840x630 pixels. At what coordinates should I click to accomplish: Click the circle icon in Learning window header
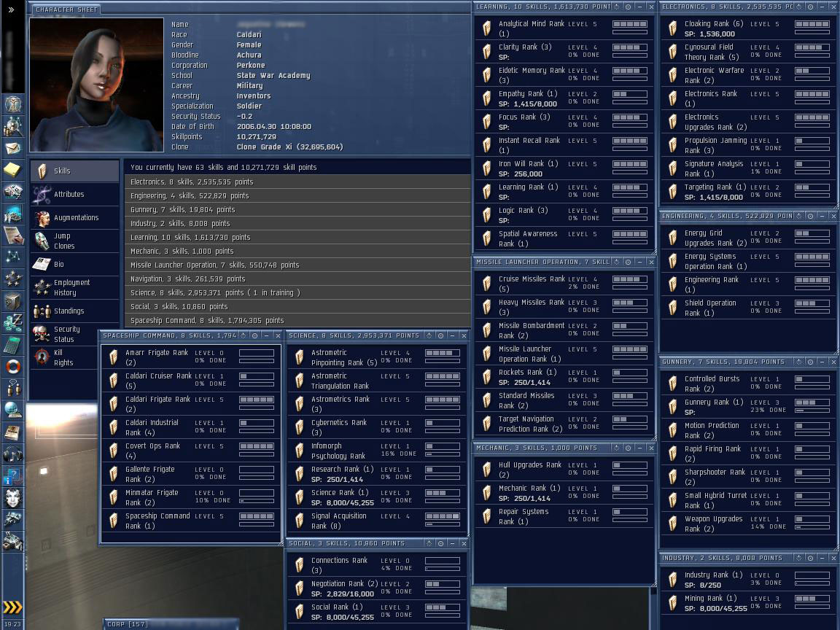click(629, 7)
